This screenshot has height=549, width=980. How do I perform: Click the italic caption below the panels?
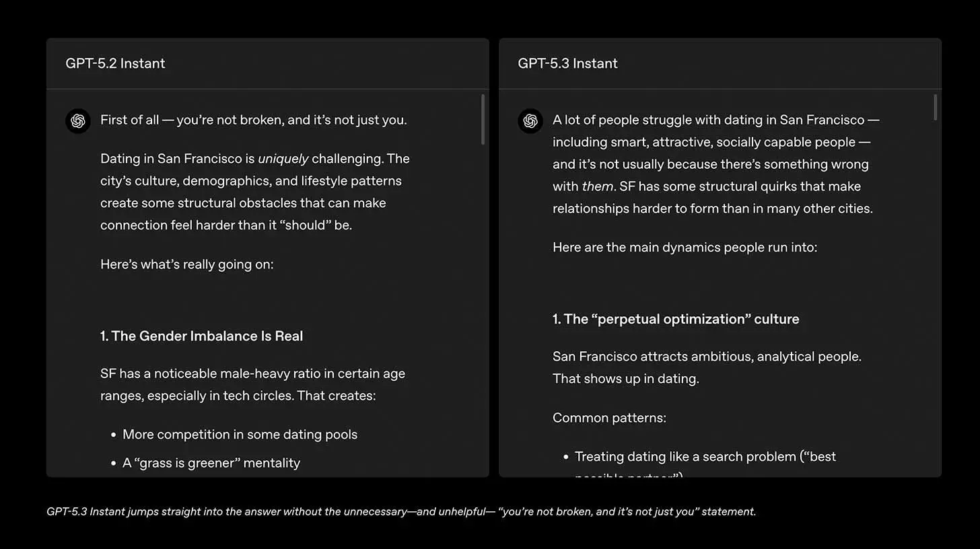coord(401,511)
